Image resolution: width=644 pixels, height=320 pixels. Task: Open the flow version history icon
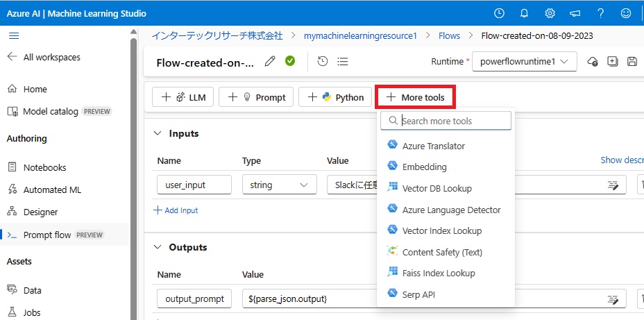tap(323, 62)
